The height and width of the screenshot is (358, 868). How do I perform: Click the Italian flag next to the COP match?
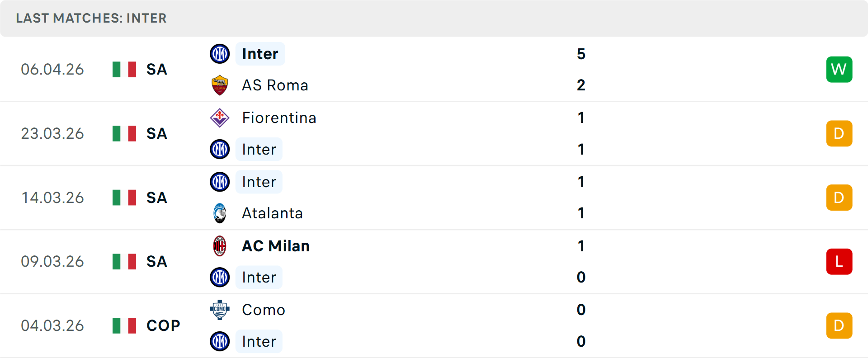pos(124,325)
